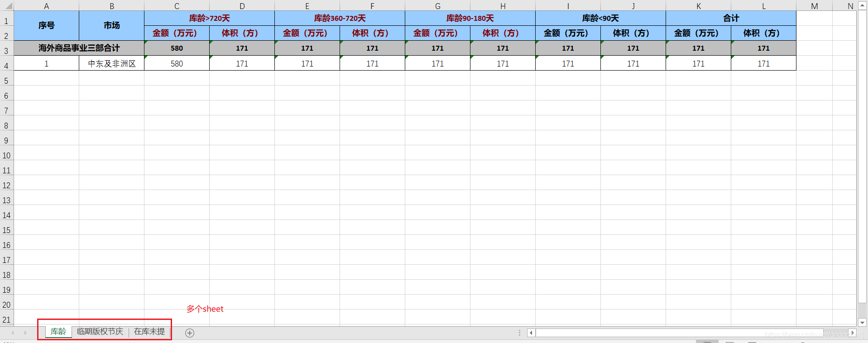Viewport: 868px width, 343px height.
Task: Click vertical scrollbar down arrow
Action: tap(863, 323)
